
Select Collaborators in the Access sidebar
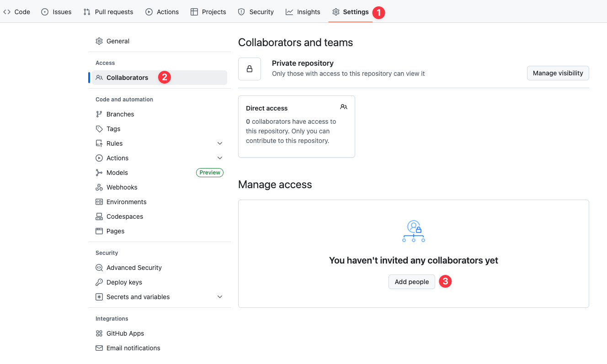click(x=127, y=77)
